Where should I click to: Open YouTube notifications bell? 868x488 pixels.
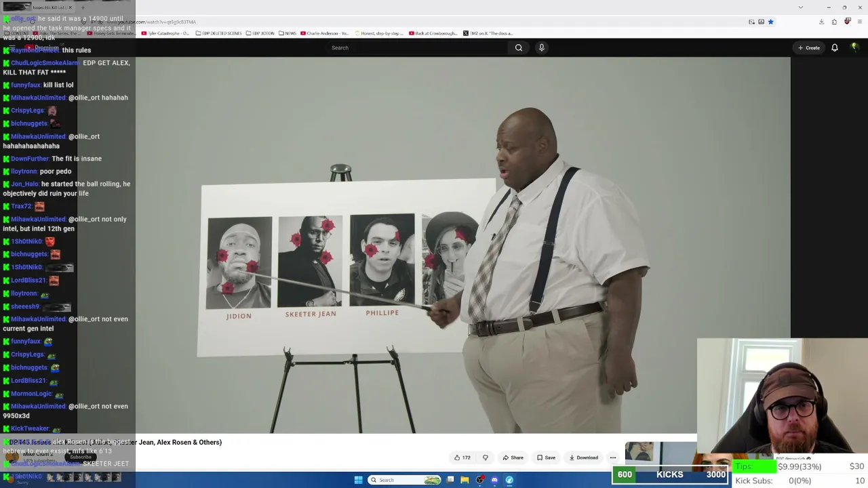click(x=835, y=47)
